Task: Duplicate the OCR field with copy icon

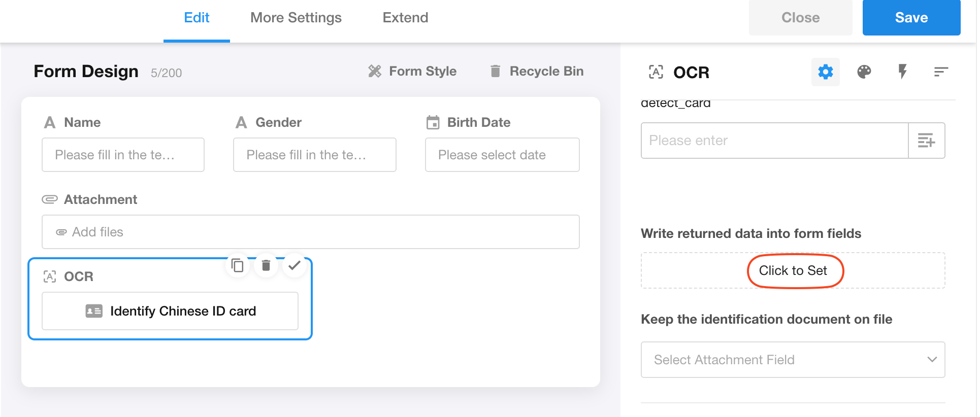Action: pyautogui.click(x=238, y=265)
